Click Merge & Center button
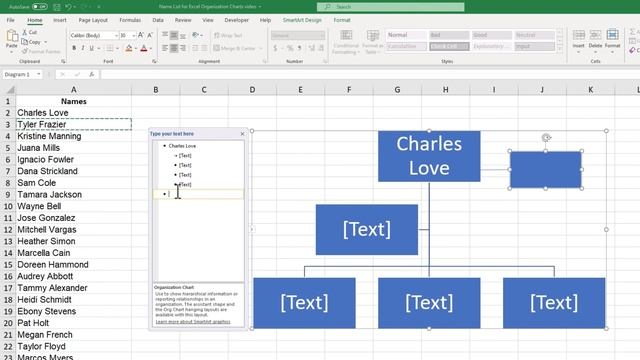Screen dimensions: 640x360 [235, 48]
